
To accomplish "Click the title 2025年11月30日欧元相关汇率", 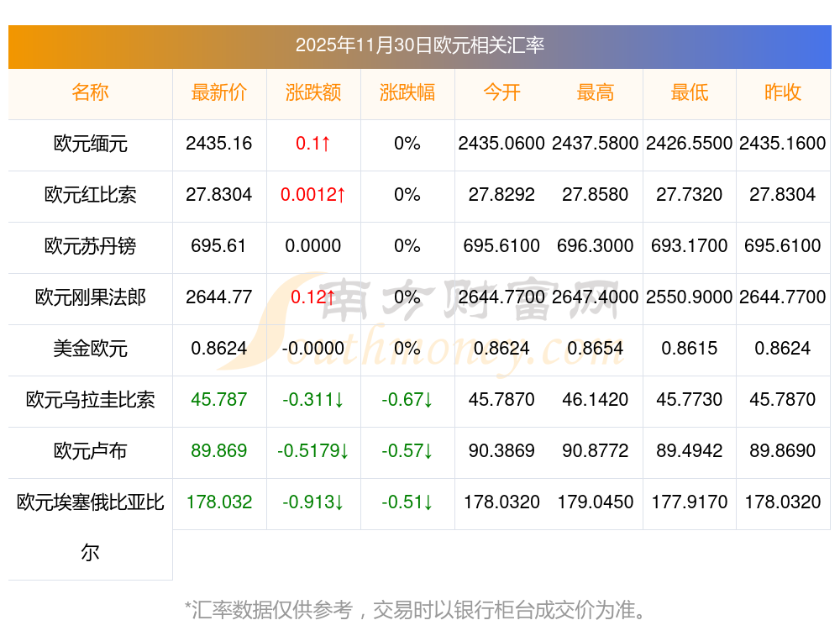I will tap(419, 45).
